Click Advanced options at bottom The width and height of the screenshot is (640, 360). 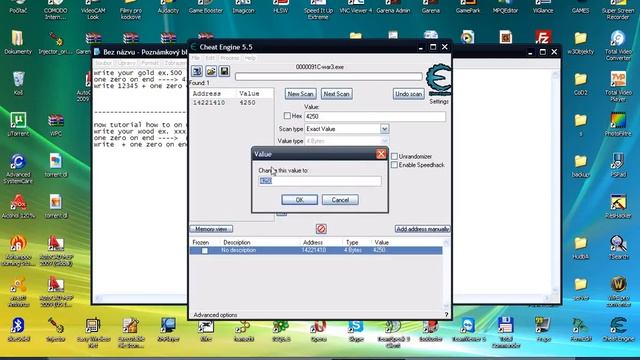[x=216, y=315]
